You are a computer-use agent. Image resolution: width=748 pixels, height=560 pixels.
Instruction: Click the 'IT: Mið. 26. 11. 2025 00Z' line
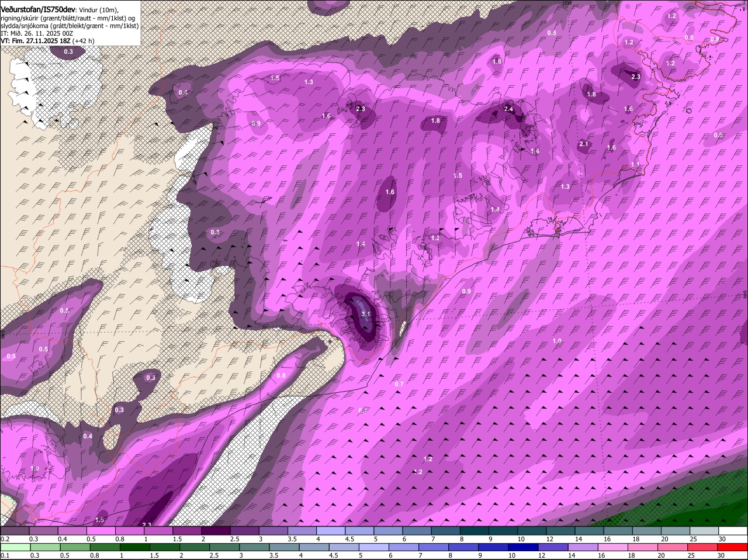(37, 33)
